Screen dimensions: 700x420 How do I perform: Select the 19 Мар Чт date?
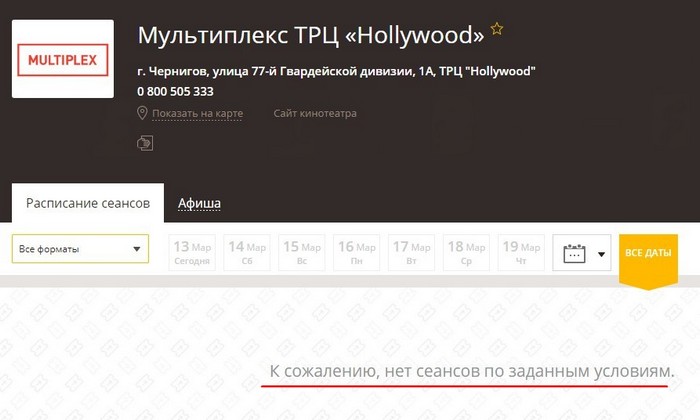point(521,253)
